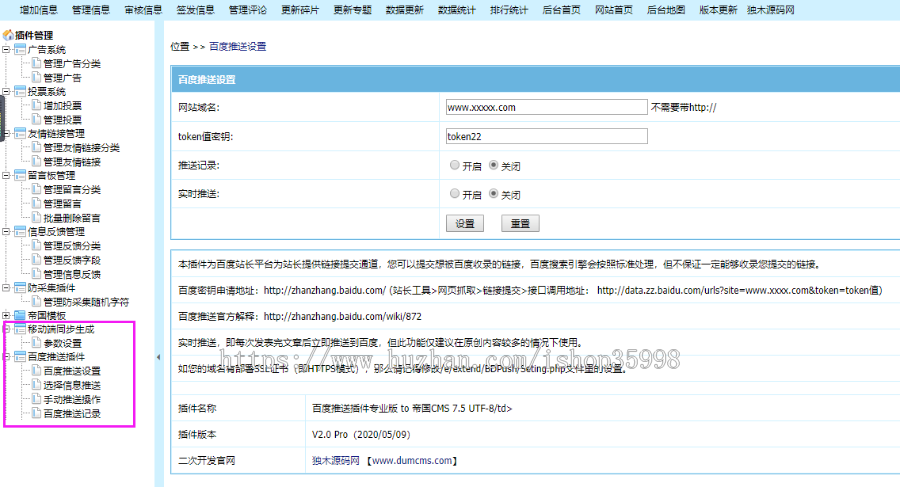Image resolution: width=900 pixels, height=487 pixels.
Task: Open the 管理信息 menu item
Action: 91,10
